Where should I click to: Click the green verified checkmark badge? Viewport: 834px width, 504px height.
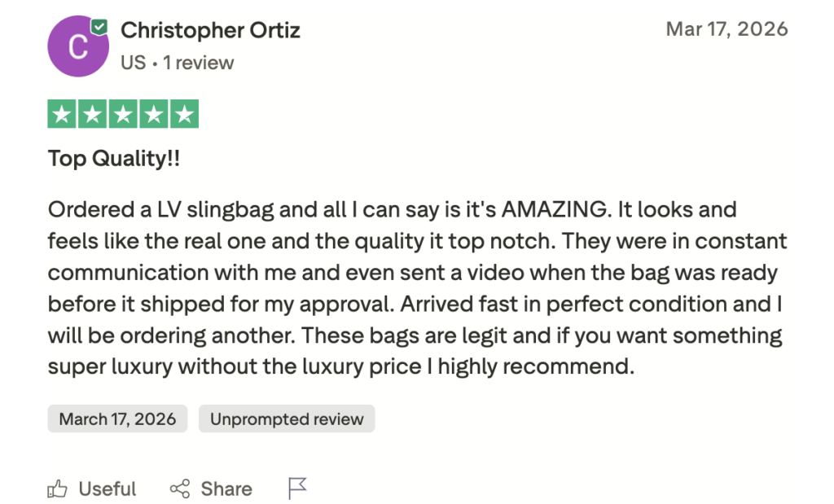(x=99, y=28)
